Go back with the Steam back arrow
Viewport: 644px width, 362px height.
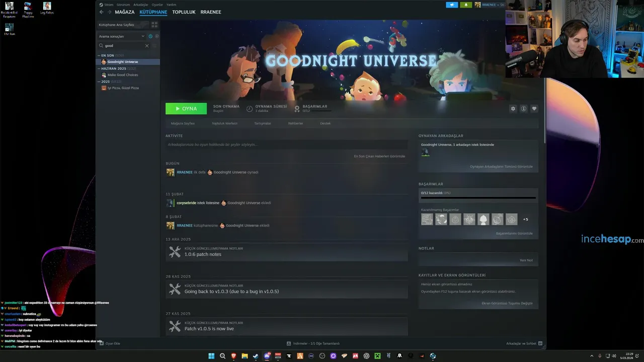(101, 12)
